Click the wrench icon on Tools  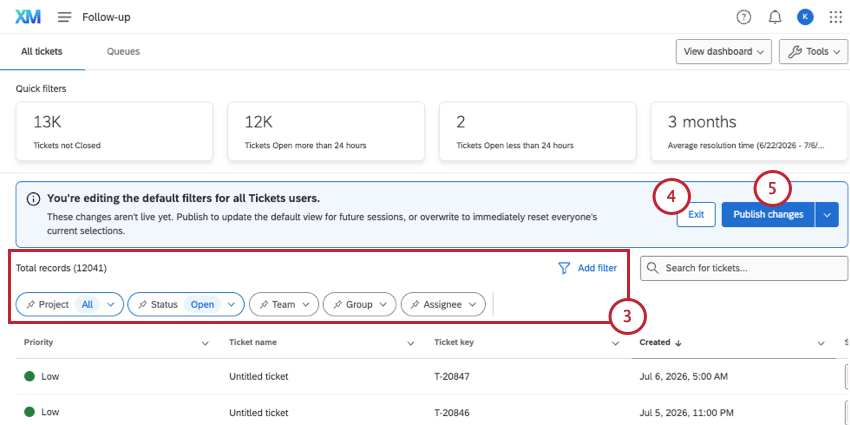[x=794, y=51]
